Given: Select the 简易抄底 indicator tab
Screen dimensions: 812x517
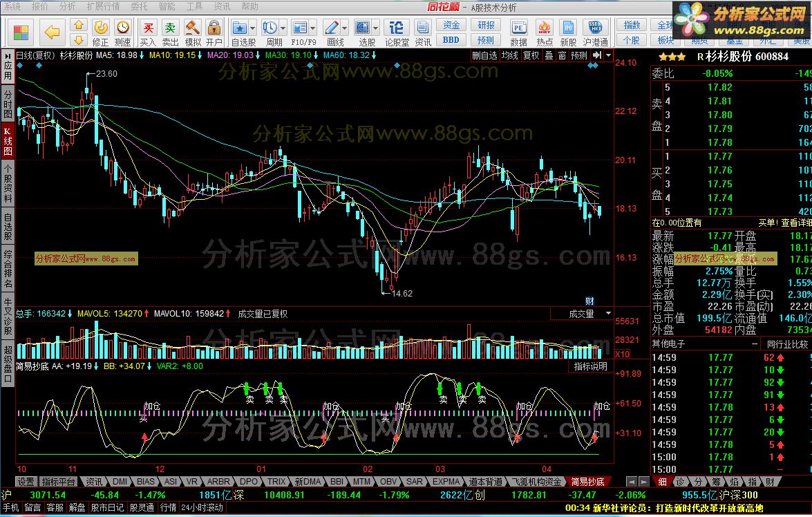Looking at the screenshot, I should [587, 482].
